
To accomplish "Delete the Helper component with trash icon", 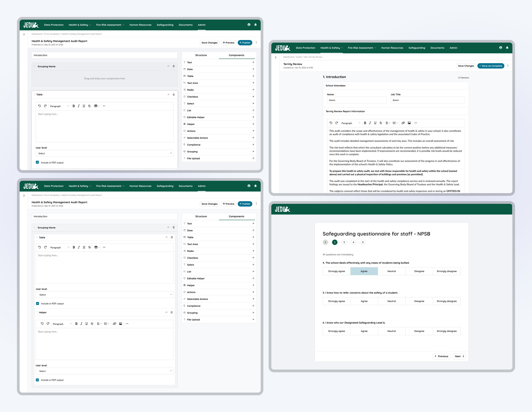I will click(172, 312).
